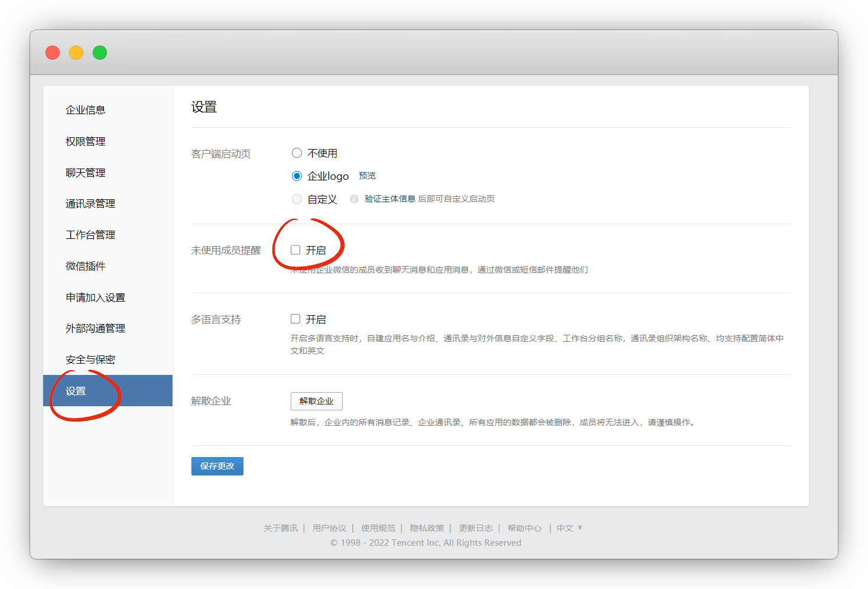Enable the 多语言支持 checkbox
The width and height of the screenshot is (868, 589).
(295, 319)
